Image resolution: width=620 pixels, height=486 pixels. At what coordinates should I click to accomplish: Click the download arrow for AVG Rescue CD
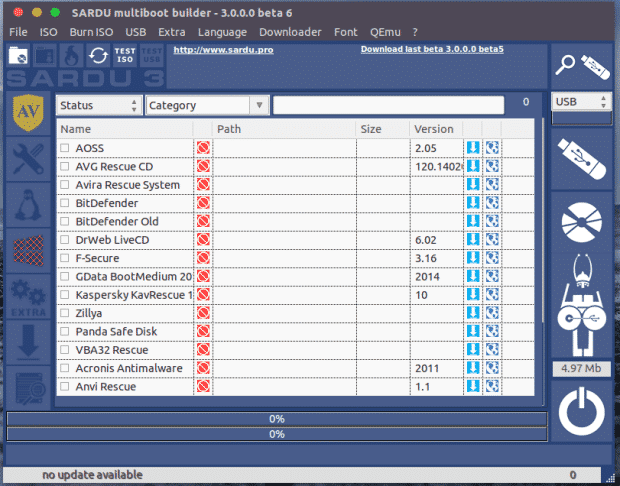click(473, 166)
